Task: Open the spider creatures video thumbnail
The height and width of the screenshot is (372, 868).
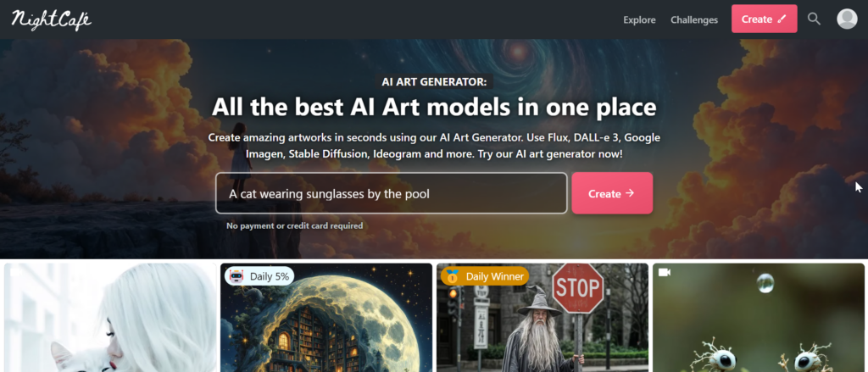Action: pyautogui.click(x=759, y=318)
